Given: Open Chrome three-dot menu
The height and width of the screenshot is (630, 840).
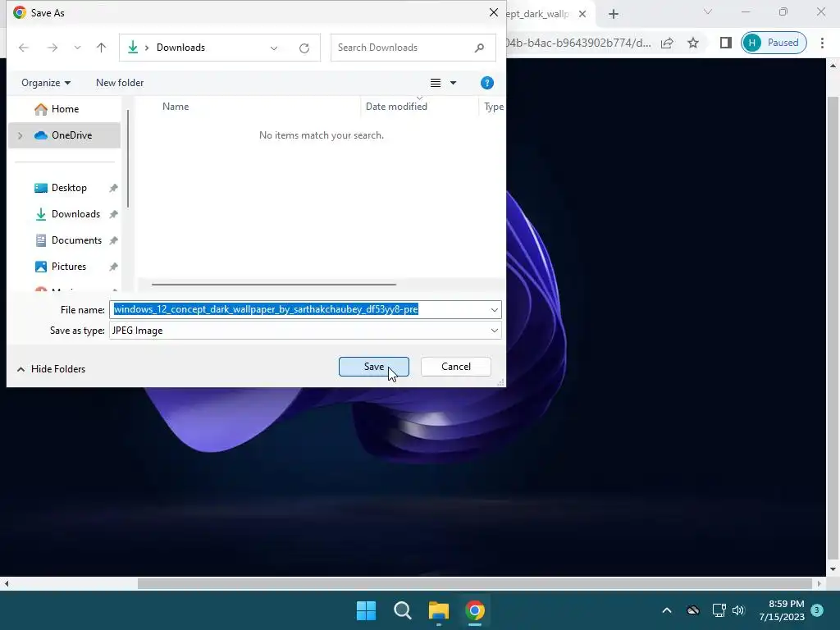Looking at the screenshot, I should click(822, 43).
